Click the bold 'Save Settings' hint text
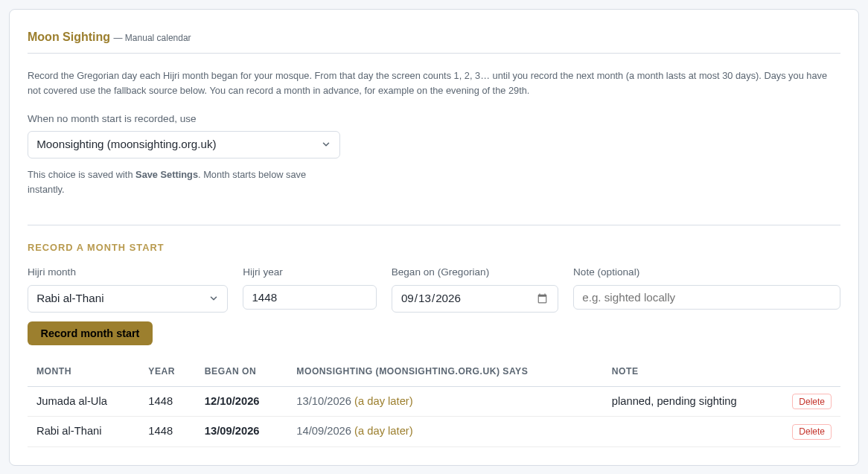The height and width of the screenshot is (474, 868). [x=167, y=175]
